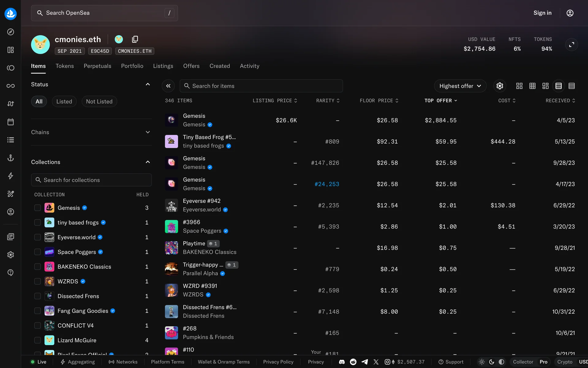Image resolution: width=588 pixels, height=368 pixels.
Task: Click the Search OpenSea field
Action: (104, 13)
